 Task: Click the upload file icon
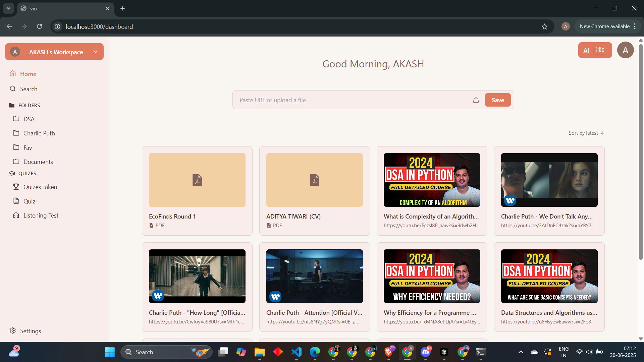point(476,100)
